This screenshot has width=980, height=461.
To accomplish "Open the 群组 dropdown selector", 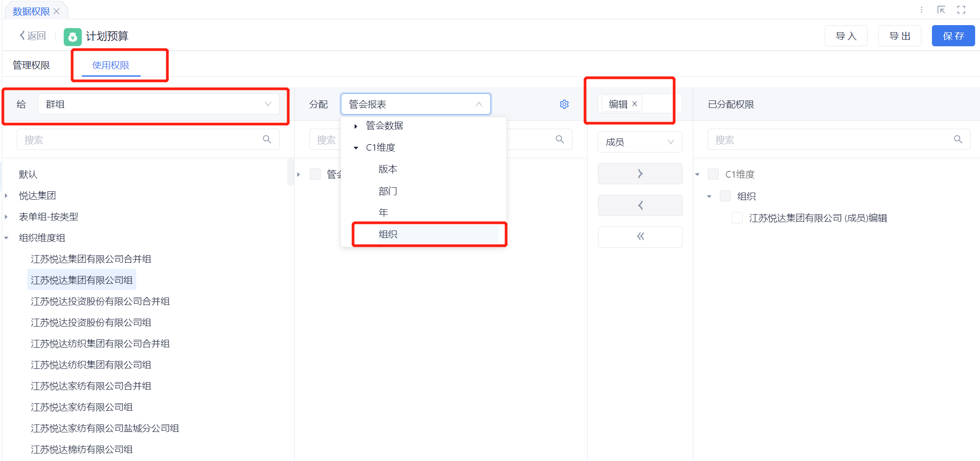I will point(158,104).
